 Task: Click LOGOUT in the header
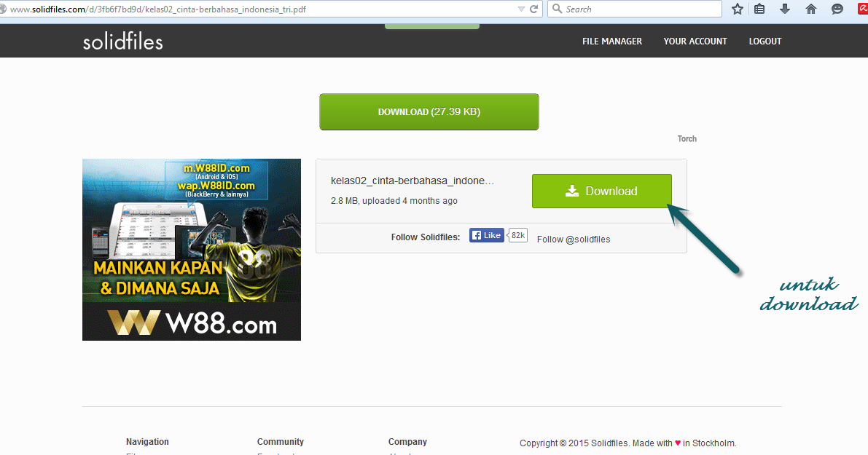point(765,41)
